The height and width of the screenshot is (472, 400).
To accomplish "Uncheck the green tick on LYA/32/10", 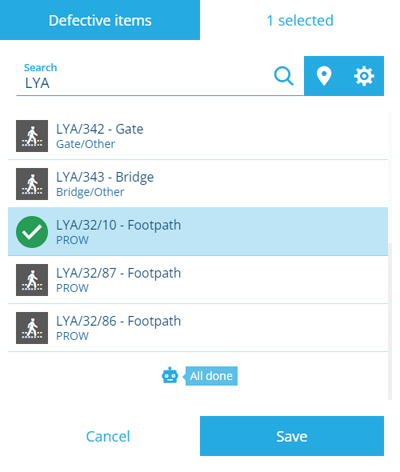I will click(32, 232).
